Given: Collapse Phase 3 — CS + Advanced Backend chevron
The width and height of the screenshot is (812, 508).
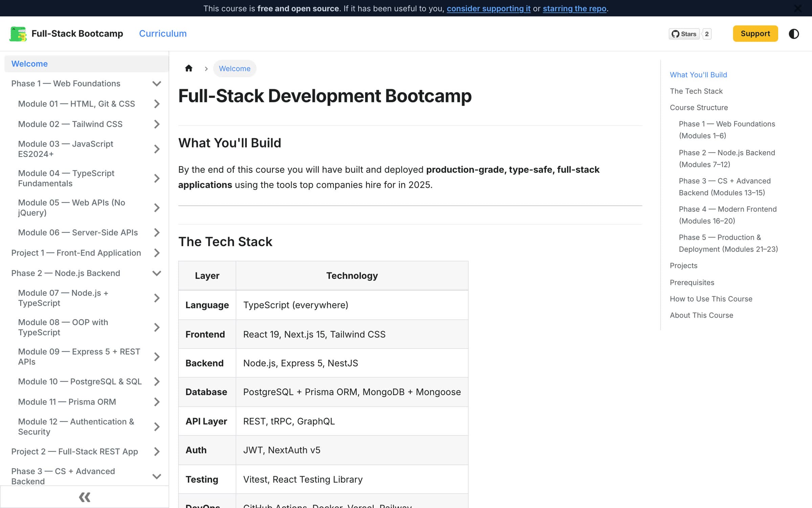Looking at the screenshot, I should point(157,477).
